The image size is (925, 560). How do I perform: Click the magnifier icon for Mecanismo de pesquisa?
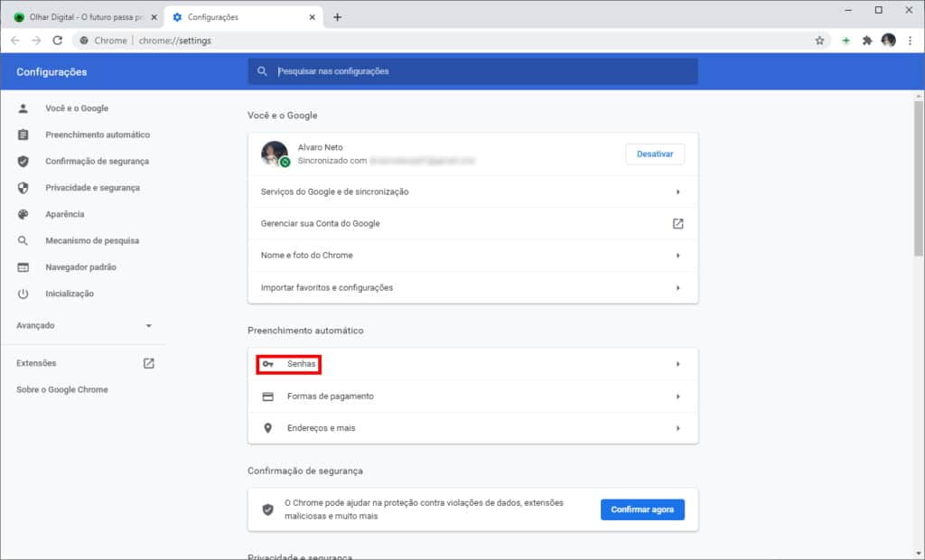click(x=23, y=241)
